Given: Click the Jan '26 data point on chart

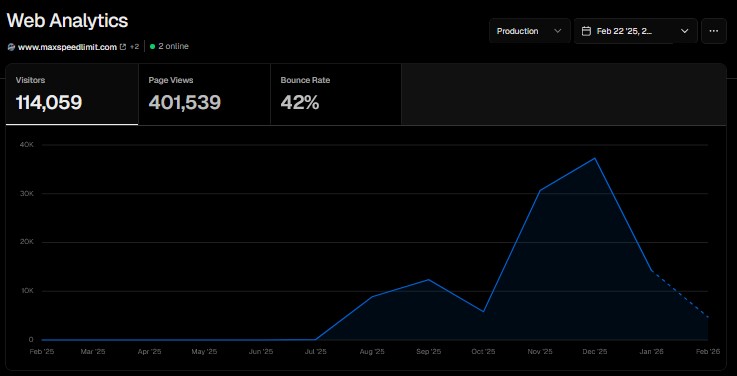Looking at the screenshot, I should tap(651, 271).
